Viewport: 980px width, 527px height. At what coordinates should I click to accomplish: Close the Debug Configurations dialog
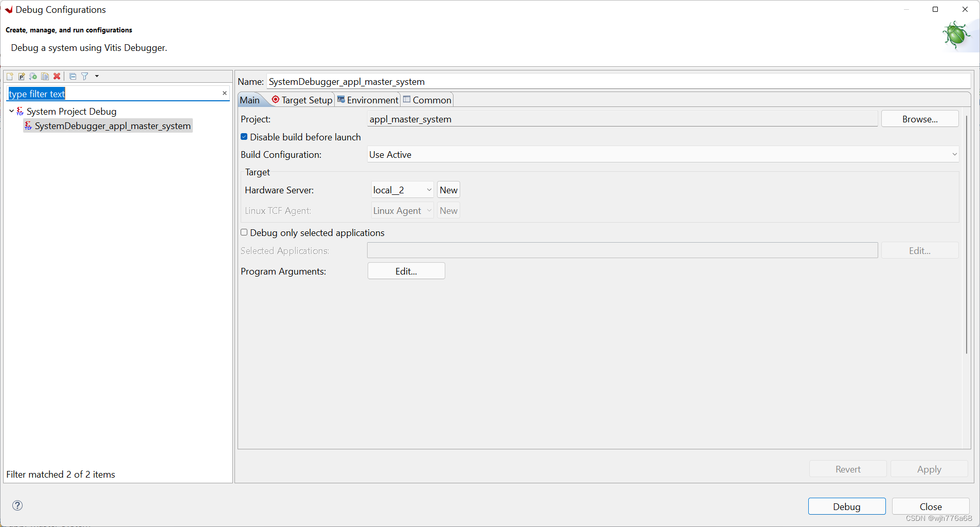point(931,506)
